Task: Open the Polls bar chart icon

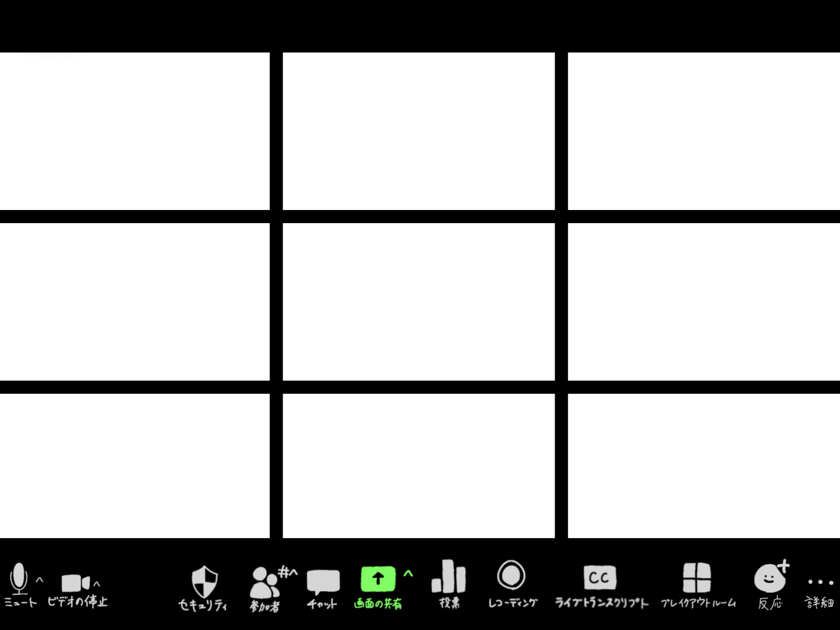Action: [448, 577]
